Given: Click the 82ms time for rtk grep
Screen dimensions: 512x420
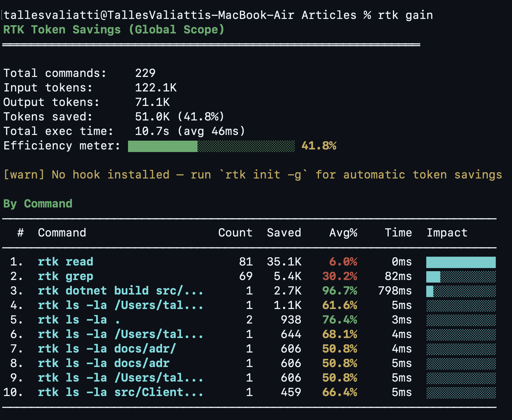Looking at the screenshot, I should pyautogui.click(x=399, y=276).
